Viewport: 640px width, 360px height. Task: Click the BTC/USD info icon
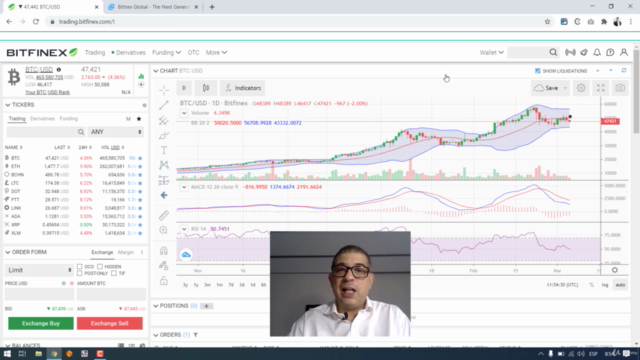[59, 69]
